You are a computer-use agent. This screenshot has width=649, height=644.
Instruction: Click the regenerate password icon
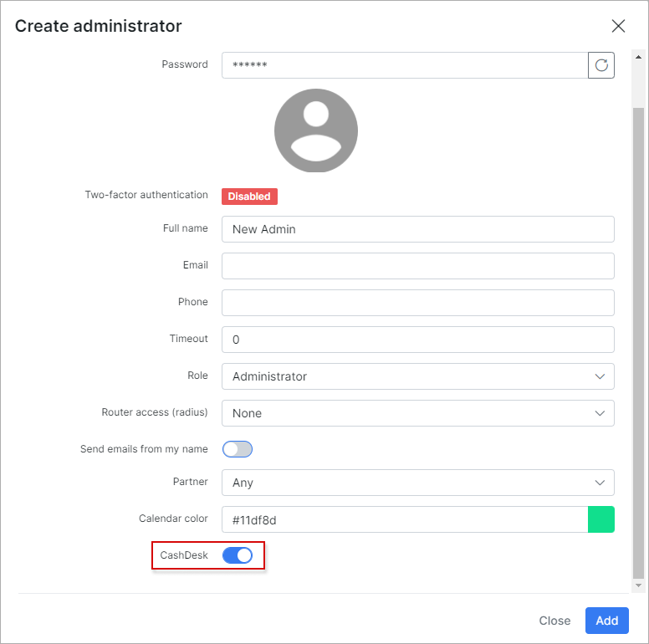601,65
